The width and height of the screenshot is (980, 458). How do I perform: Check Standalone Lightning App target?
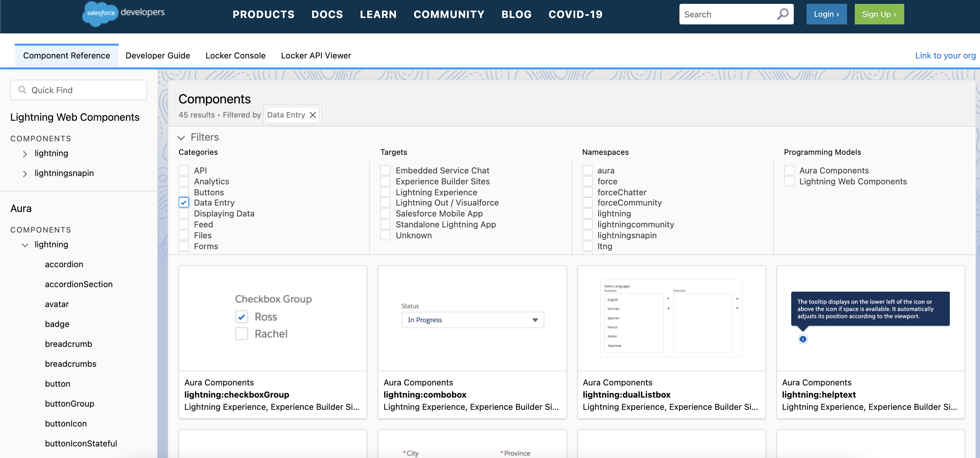(385, 225)
